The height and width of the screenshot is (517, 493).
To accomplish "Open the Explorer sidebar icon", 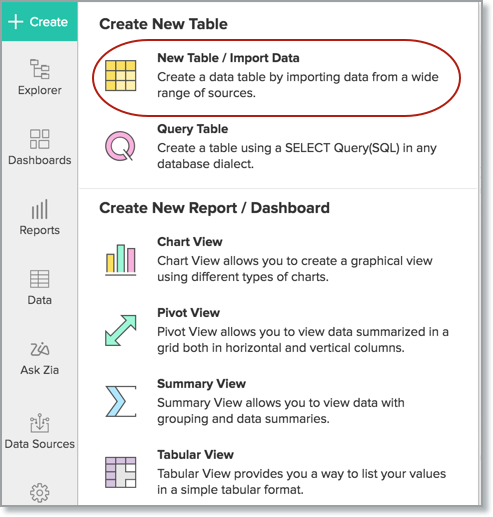I will (39, 69).
